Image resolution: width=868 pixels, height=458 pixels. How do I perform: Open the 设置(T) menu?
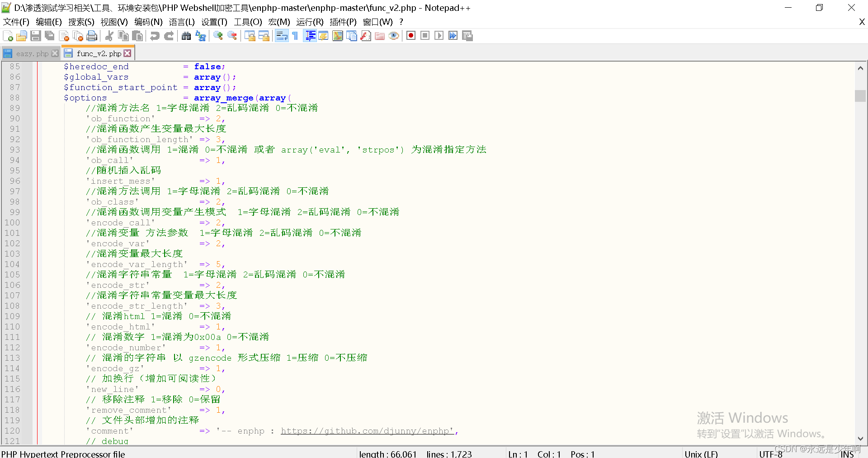214,22
